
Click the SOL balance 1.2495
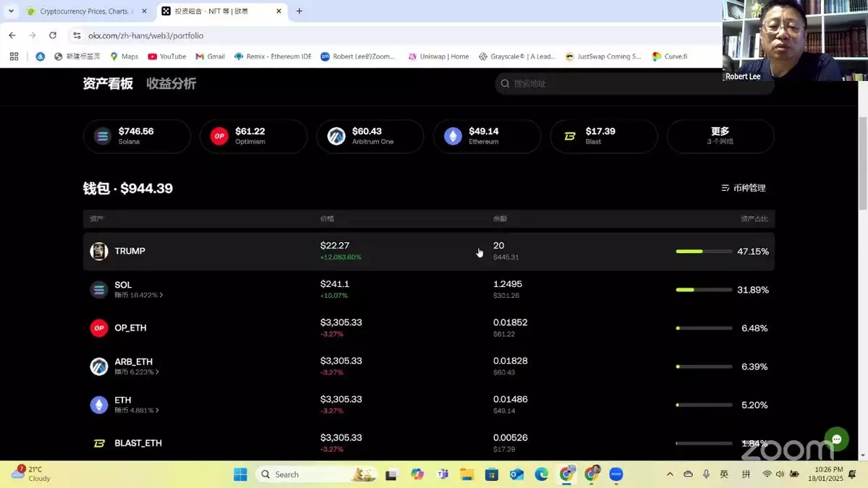click(x=508, y=284)
